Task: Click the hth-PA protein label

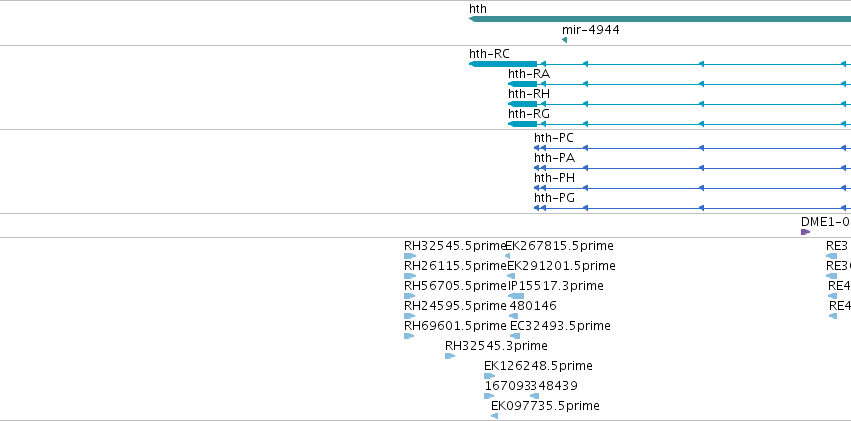Action: point(554,158)
